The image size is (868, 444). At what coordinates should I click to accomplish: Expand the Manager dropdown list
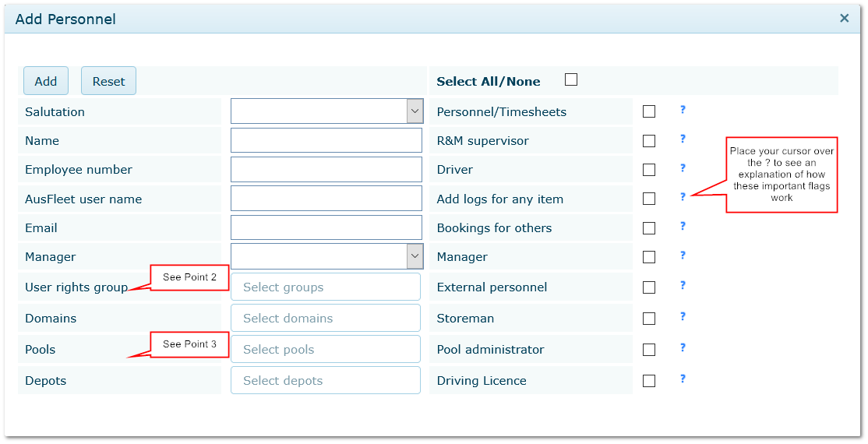(x=327, y=256)
